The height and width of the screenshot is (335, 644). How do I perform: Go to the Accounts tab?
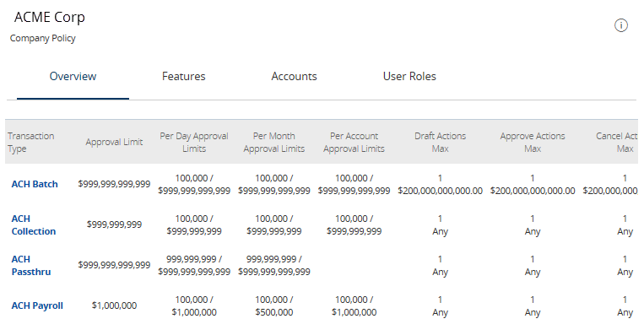point(294,76)
